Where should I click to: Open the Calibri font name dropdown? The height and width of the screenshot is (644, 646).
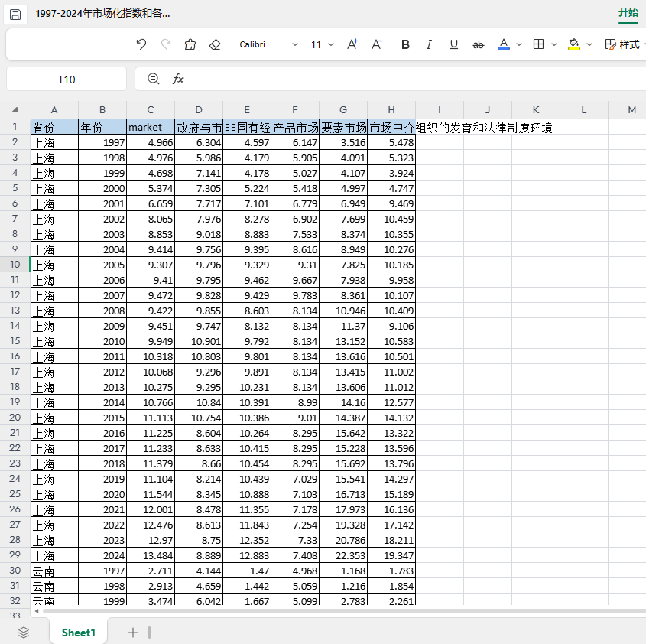(268, 44)
